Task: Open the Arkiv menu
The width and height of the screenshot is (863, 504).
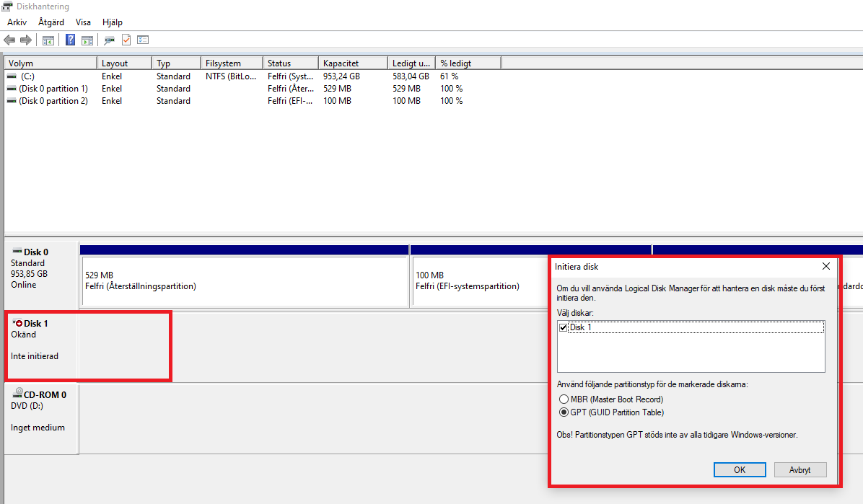Action: (x=17, y=22)
